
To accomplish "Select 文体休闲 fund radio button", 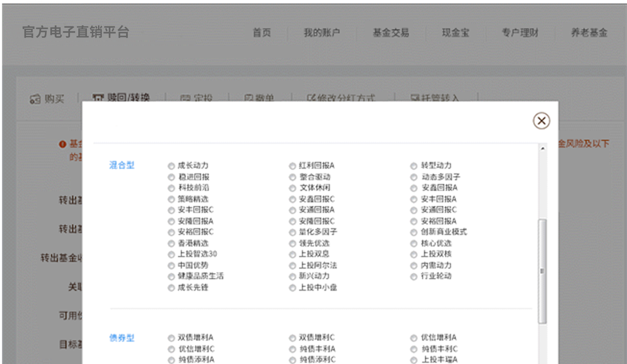I will point(292,188).
